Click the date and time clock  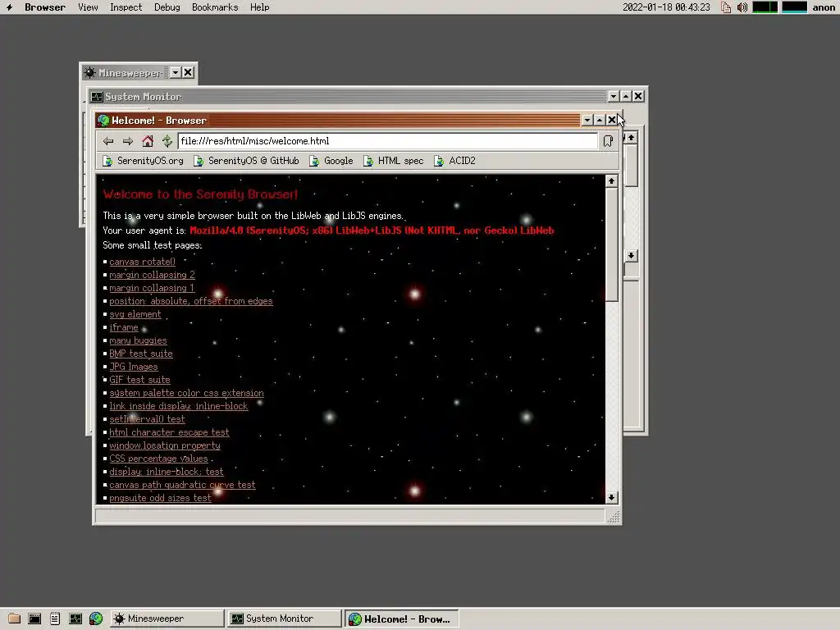[666, 7]
